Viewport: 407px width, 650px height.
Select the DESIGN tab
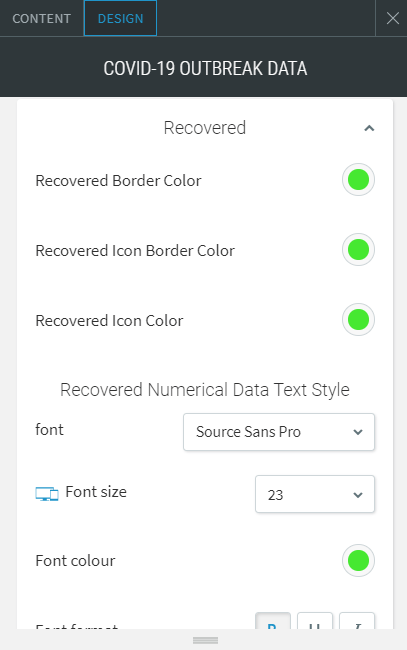[120, 18]
